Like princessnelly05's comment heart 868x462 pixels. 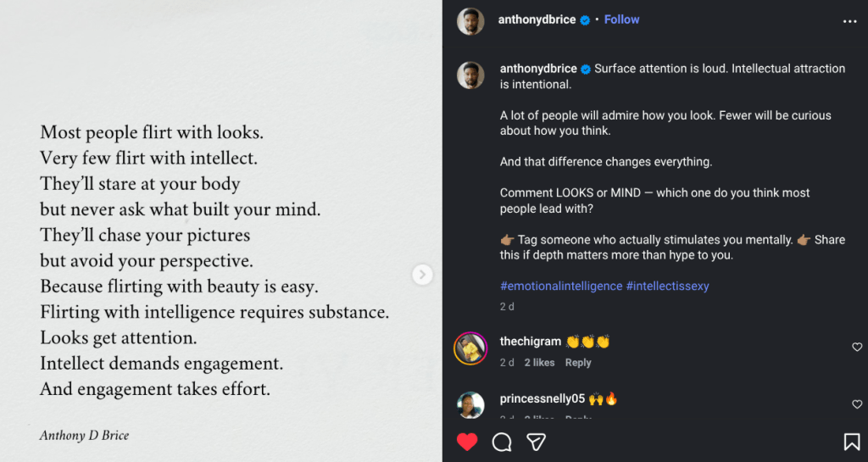click(856, 404)
